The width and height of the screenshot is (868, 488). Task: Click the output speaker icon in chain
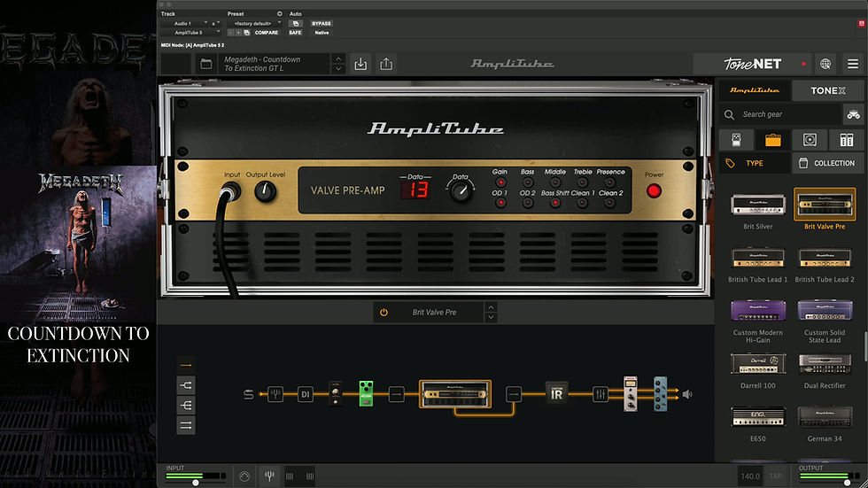687,394
